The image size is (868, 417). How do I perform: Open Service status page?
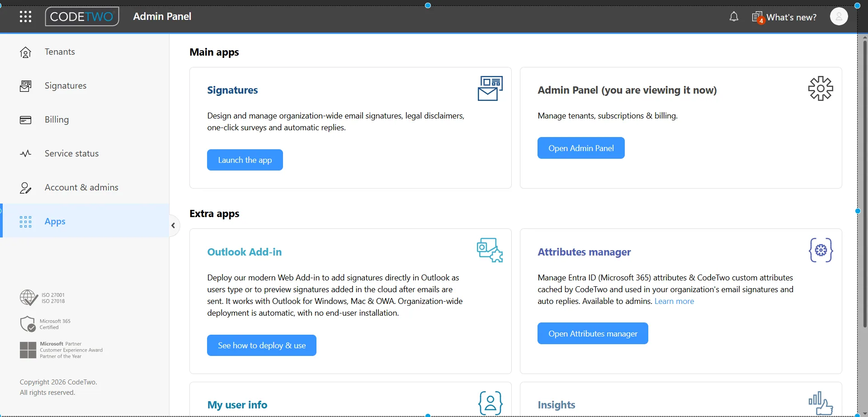[x=85, y=154]
